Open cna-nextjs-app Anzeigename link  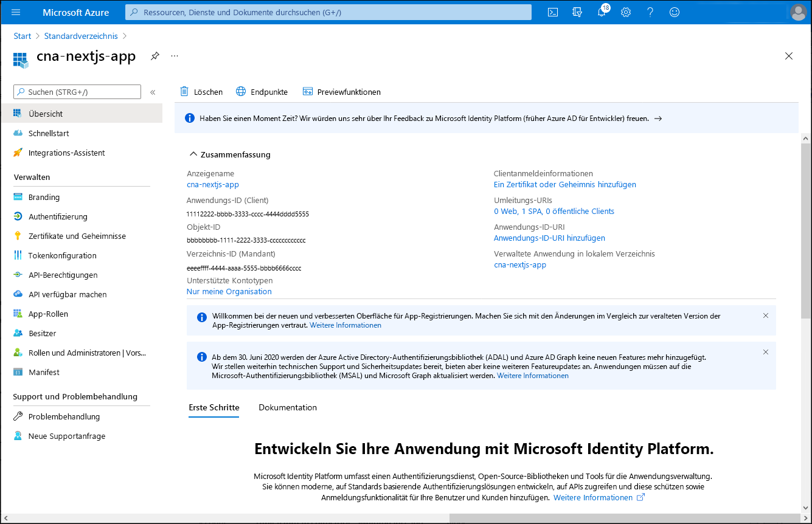213,184
